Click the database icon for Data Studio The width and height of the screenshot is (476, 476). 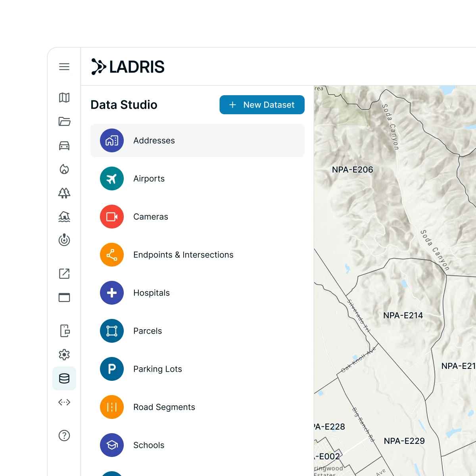64,378
